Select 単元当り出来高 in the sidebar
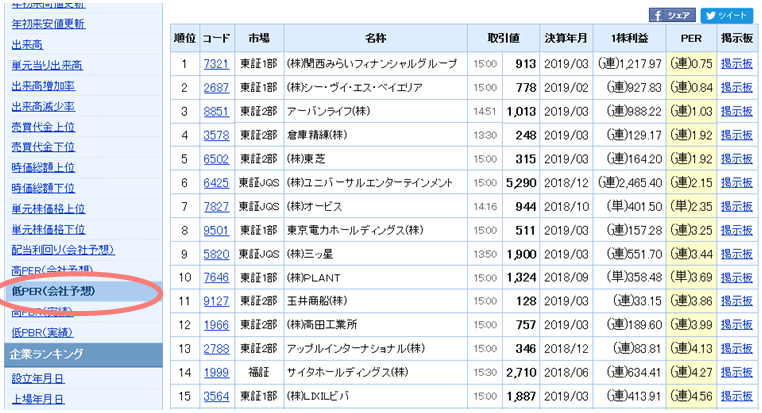This screenshot has height=413, width=762. (47, 65)
